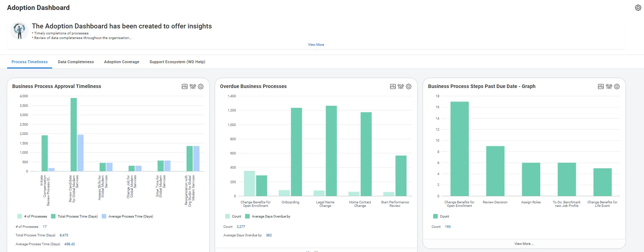
Task: Click 'Business Process Steps Past Due Date - Graph' title
Action: click(482, 86)
